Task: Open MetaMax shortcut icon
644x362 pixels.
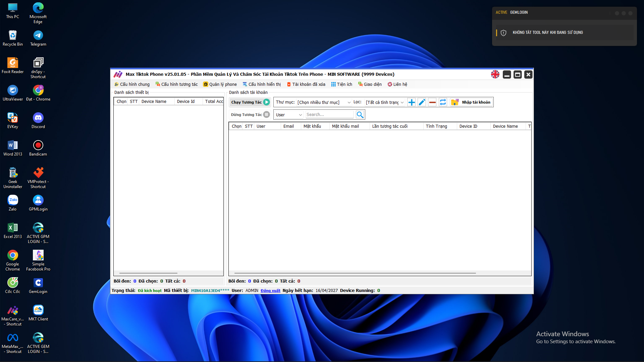Action: [x=13, y=343]
